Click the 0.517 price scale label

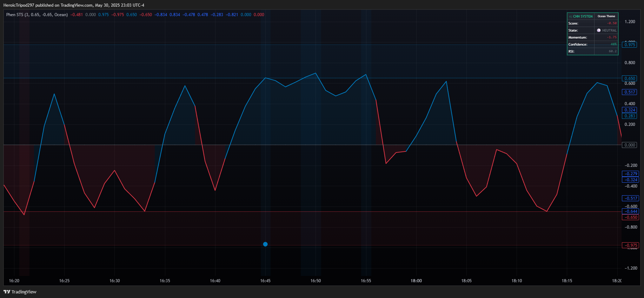630,92
